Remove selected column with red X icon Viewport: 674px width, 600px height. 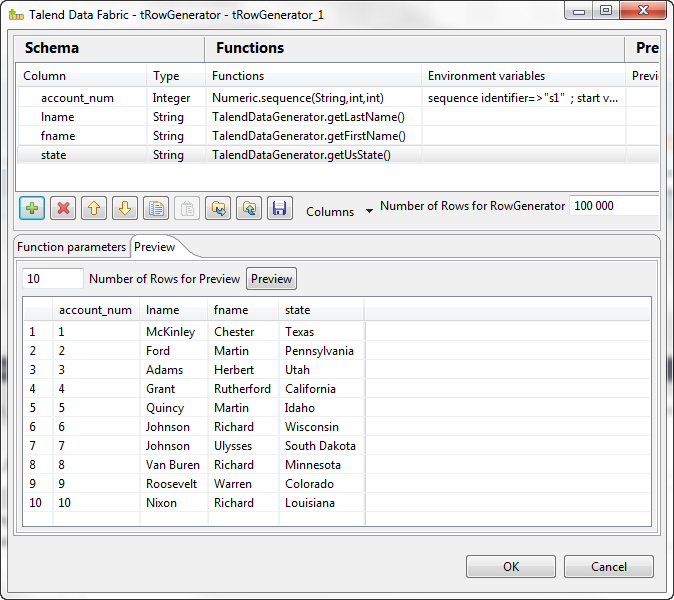coord(63,208)
